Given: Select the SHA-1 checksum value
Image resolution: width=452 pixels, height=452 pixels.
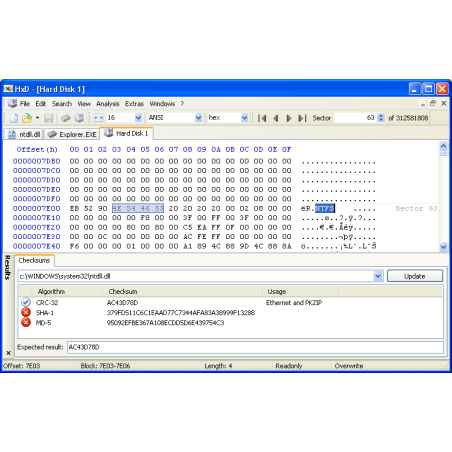Looking at the screenshot, I should 181,313.
